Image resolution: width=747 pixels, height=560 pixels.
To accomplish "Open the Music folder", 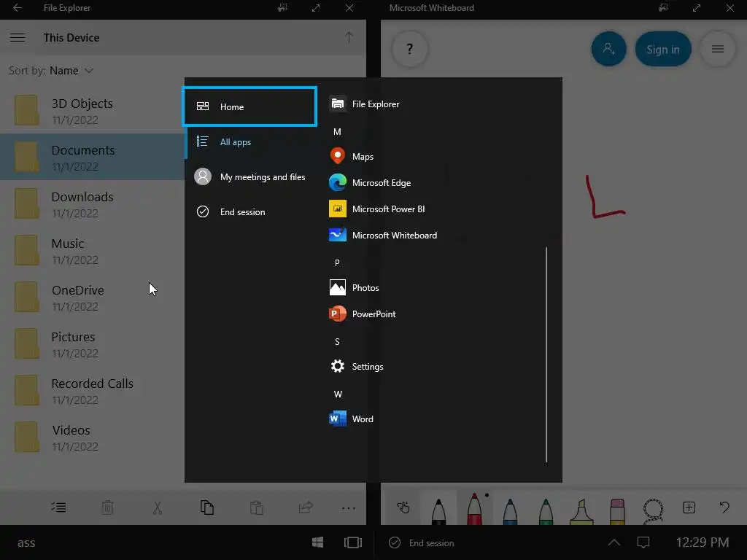I will (93, 251).
